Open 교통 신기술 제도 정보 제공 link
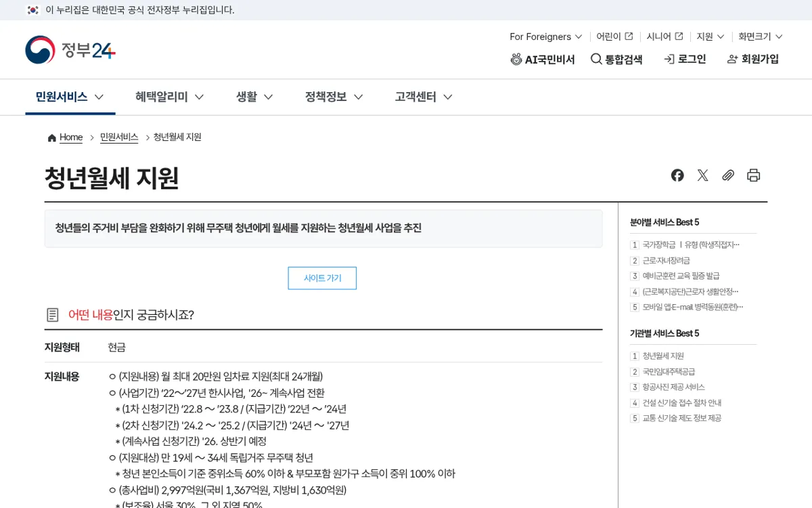Viewport: 812px width, 508px height. coord(681,419)
